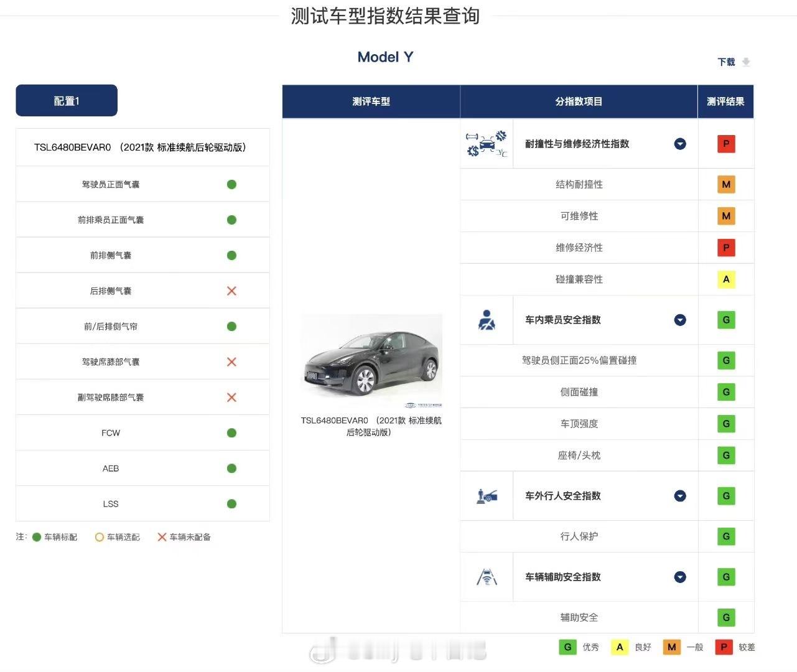
Task: Click the G rating for 辅助安全
Action: tap(726, 617)
